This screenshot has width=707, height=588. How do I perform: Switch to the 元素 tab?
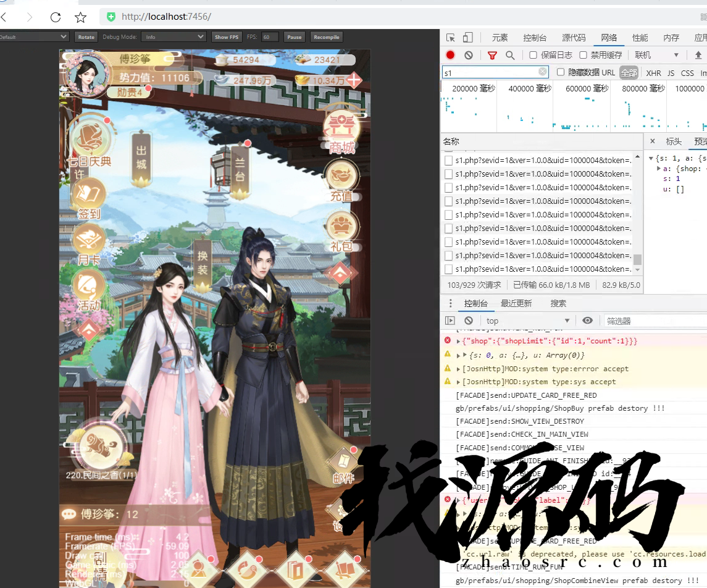(500, 38)
